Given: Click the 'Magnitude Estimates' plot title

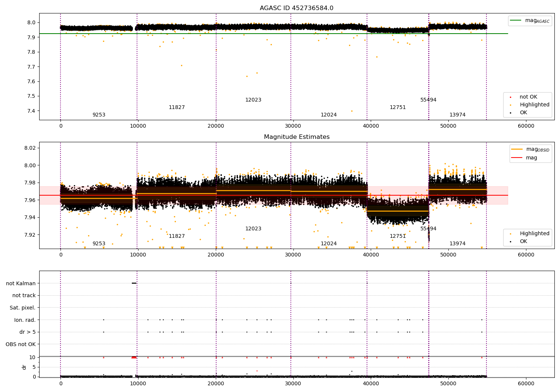Looking at the screenshot, I should pyautogui.click(x=296, y=137).
